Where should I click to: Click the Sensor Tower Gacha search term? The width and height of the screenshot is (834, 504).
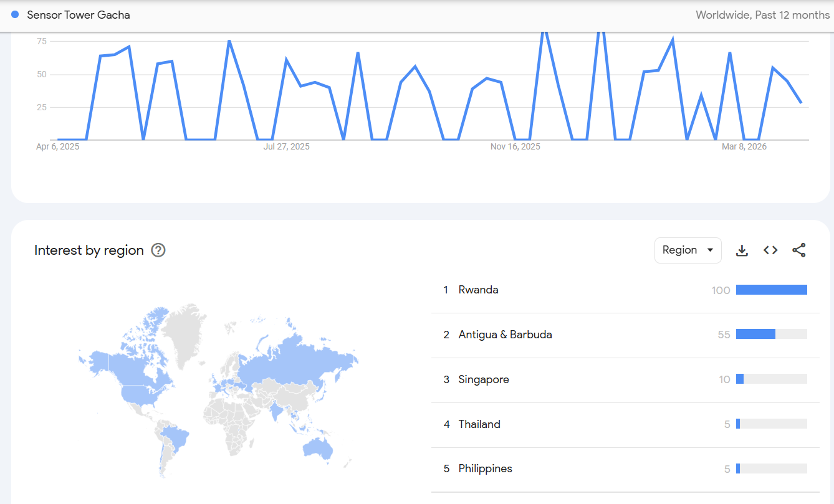click(79, 15)
